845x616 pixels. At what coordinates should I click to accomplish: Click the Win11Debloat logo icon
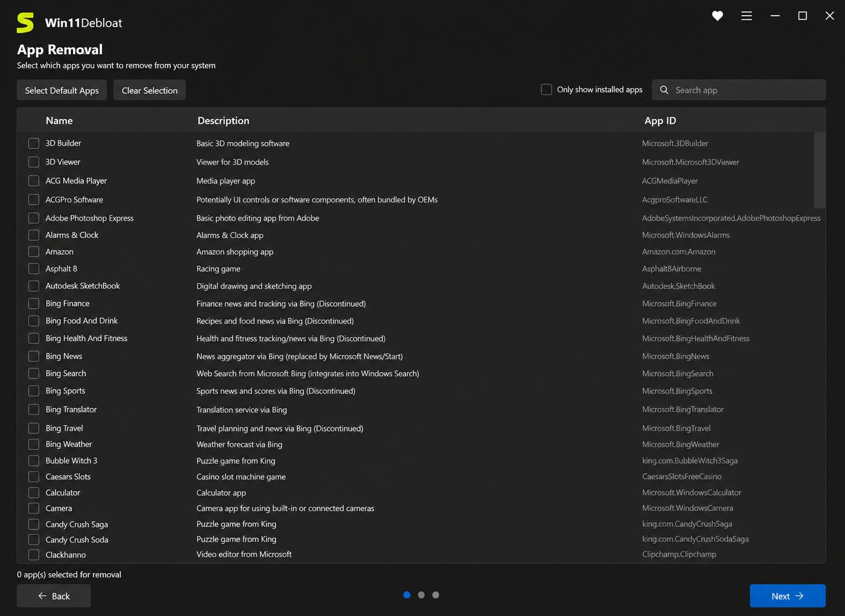pos(25,23)
